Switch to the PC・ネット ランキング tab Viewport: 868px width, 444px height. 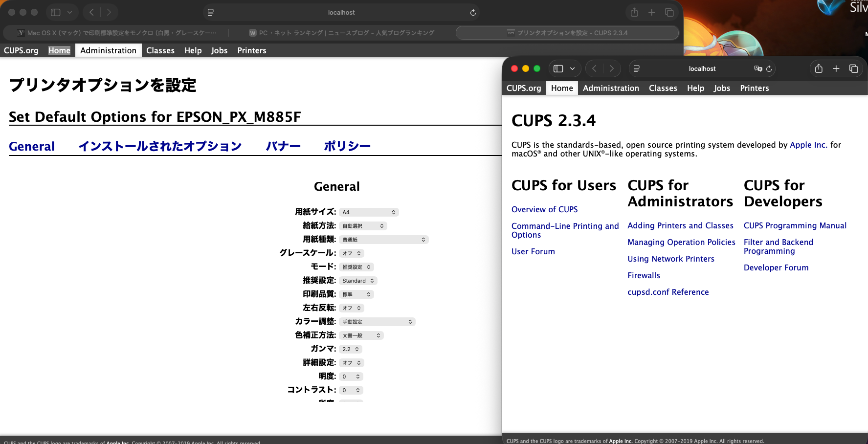coord(342,33)
